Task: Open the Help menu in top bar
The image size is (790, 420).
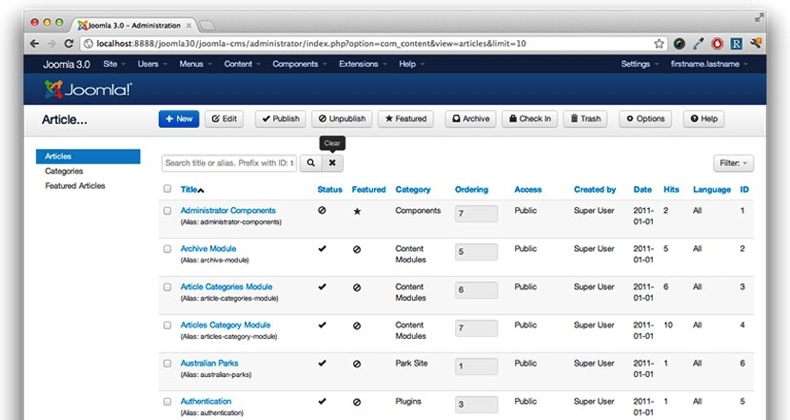Action: (412, 64)
